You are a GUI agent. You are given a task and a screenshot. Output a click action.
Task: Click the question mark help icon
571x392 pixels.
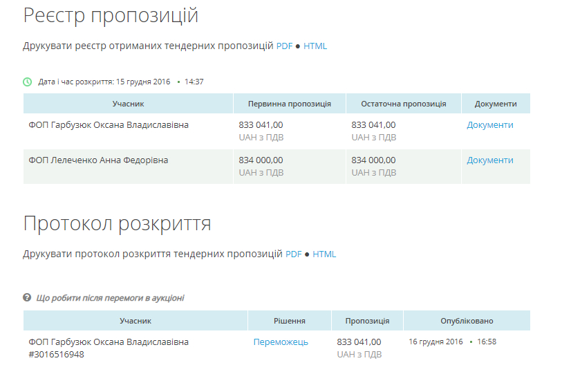pos(27,297)
